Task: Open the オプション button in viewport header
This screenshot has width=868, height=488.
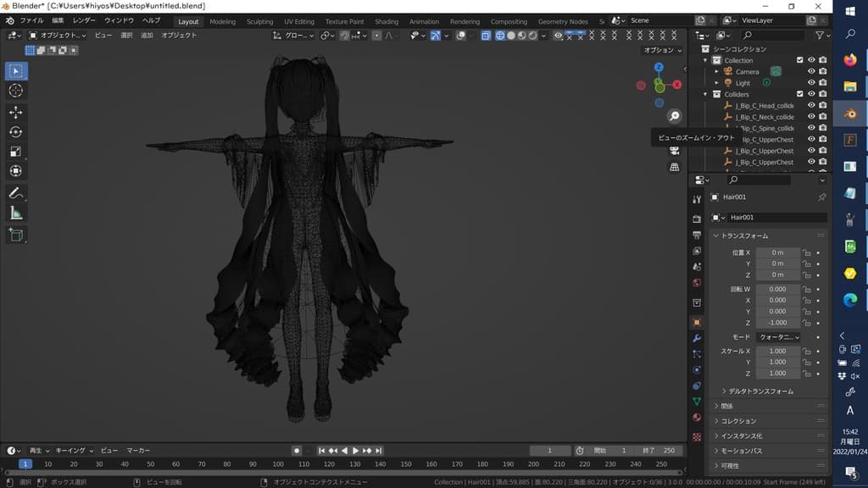Action: (x=662, y=50)
